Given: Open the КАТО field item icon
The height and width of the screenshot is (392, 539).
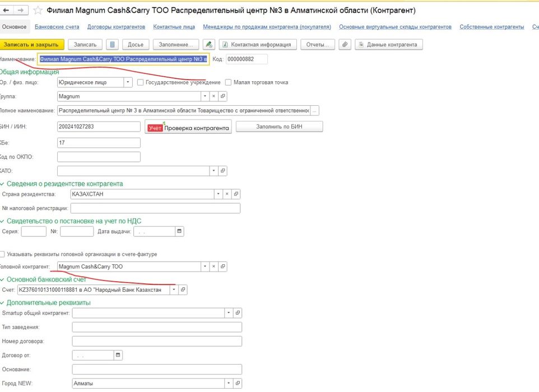Looking at the screenshot, I should click(x=223, y=171).
